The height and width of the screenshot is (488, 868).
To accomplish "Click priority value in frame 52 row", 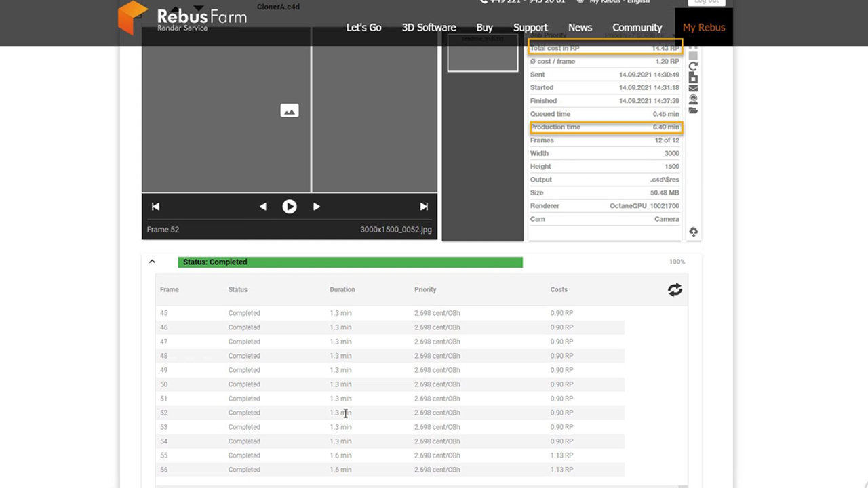I will [x=437, y=413].
